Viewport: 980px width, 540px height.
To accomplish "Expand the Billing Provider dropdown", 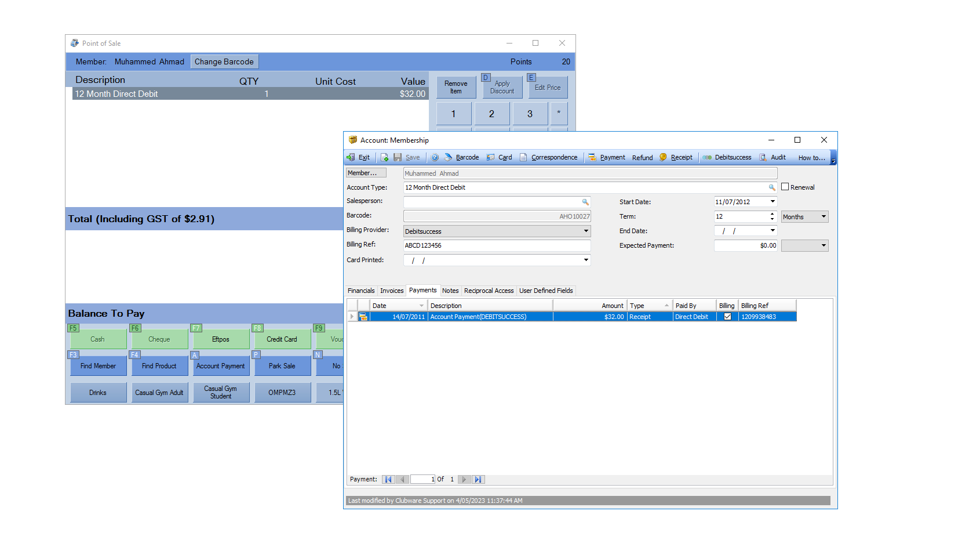I will [x=586, y=231].
